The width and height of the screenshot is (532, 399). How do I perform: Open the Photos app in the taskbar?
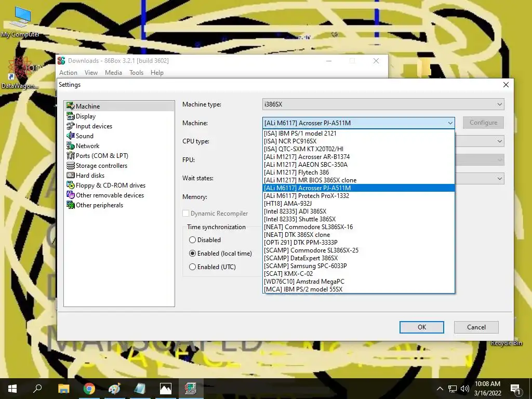(x=166, y=389)
